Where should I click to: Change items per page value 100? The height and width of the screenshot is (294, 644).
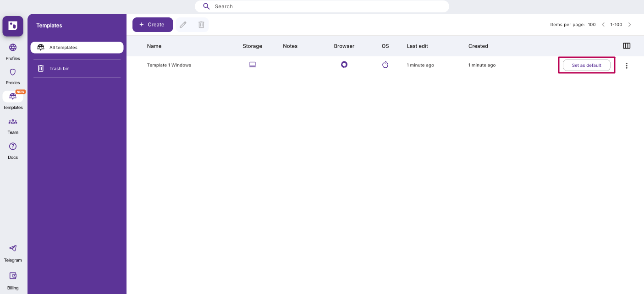(x=592, y=25)
